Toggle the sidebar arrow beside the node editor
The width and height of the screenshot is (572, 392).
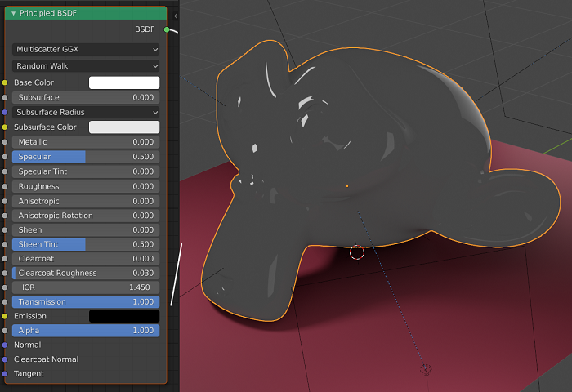176,16
